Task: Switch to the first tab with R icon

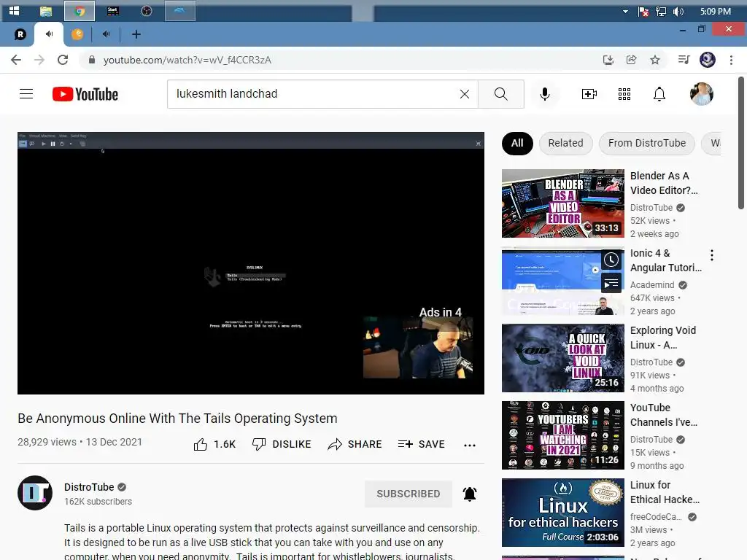Action: coord(20,34)
